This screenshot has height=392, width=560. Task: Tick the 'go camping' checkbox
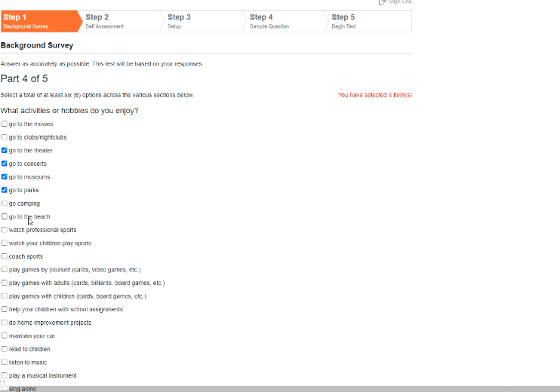tap(5, 204)
